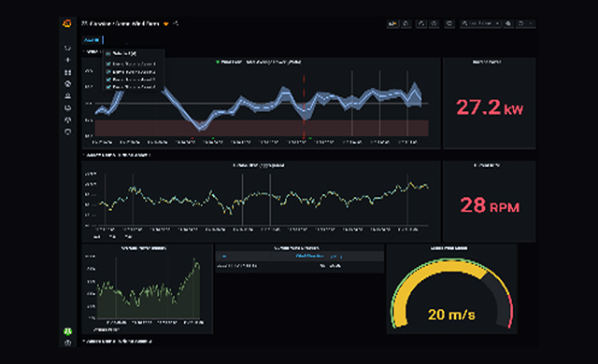This screenshot has height=364, width=598.
Task: Collapse the row header above the RPM graph
Action: coord(117,155)
